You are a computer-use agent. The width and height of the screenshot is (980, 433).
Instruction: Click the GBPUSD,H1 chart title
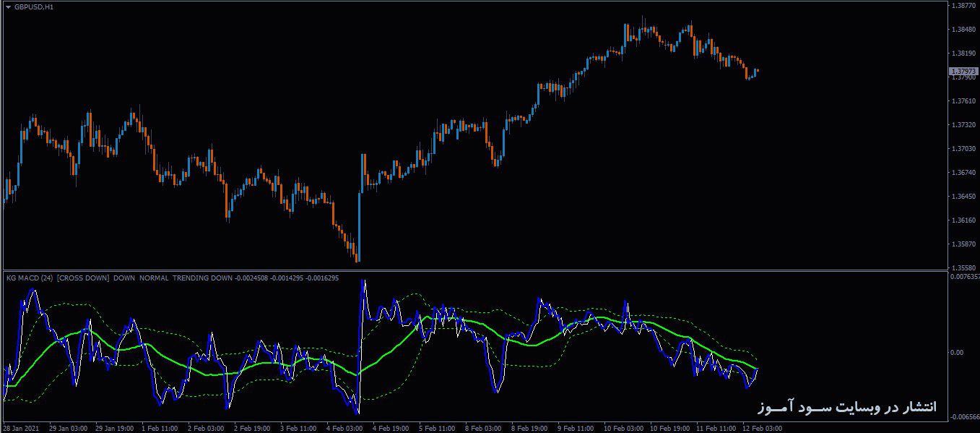point(33,7)
